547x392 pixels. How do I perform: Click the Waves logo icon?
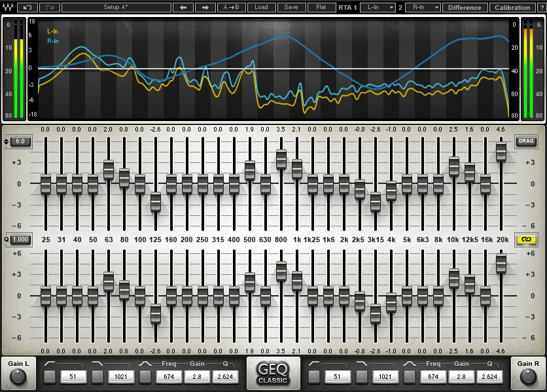[x=7, y=7]
